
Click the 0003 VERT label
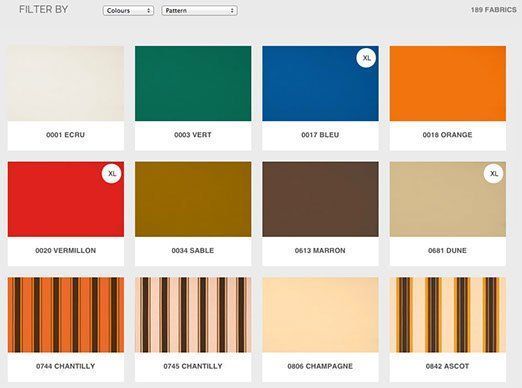click(x=193, y=135)
